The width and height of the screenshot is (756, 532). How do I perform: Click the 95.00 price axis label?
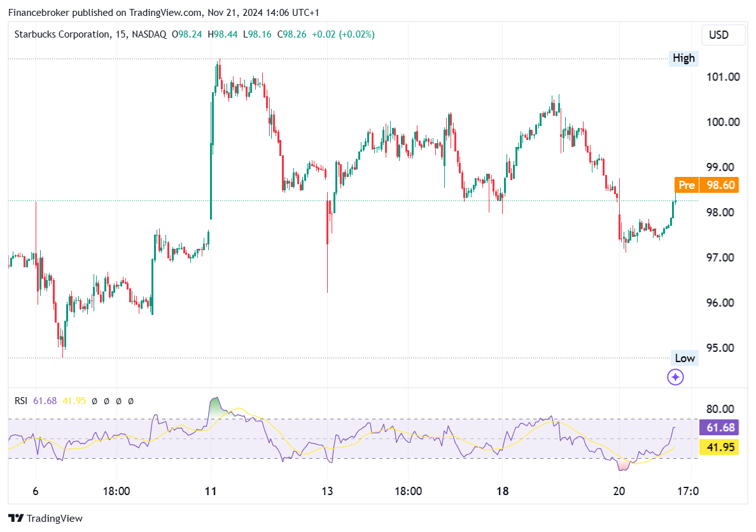723,348
